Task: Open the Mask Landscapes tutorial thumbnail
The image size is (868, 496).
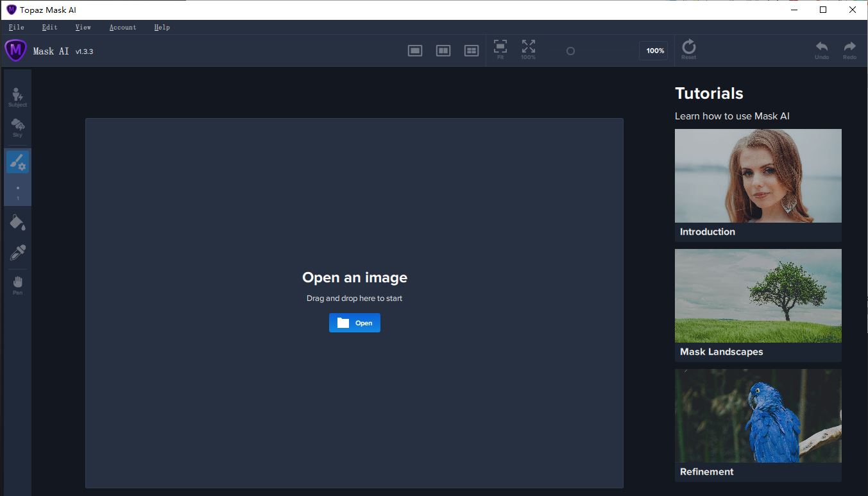Action: 758,296
